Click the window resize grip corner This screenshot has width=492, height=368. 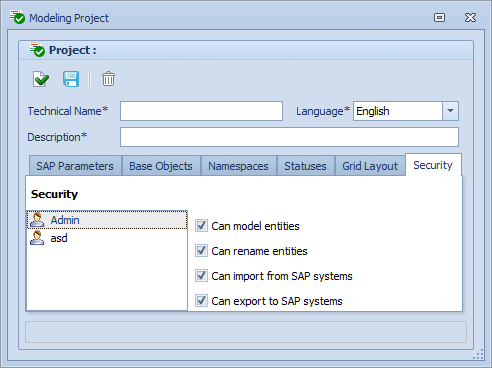pos(478,354)
